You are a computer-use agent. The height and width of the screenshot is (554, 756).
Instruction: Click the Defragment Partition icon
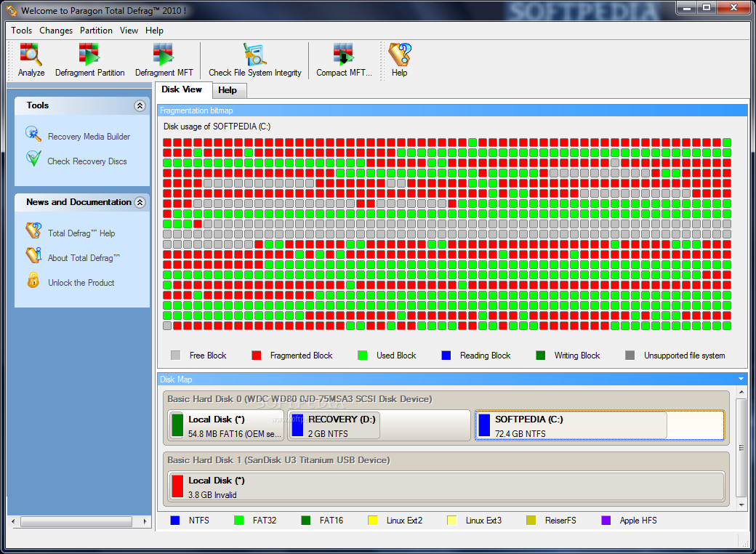pyautogui.click(x=90, y=60)
